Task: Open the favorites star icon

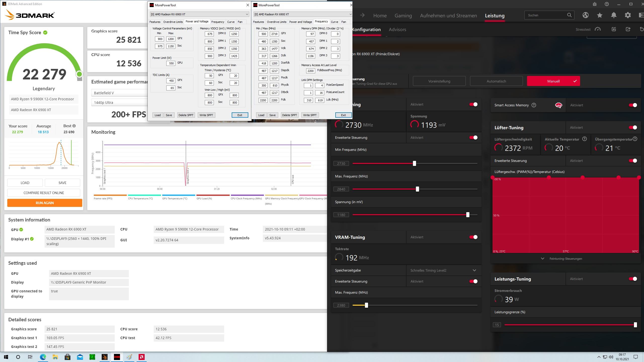Action: coord(600,15)
